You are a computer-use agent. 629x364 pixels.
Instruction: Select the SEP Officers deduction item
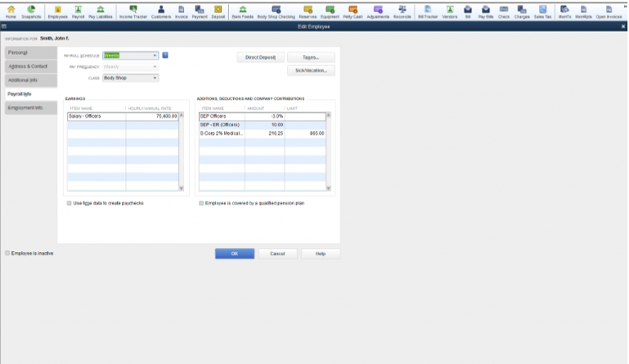click(x=222, y=116)
